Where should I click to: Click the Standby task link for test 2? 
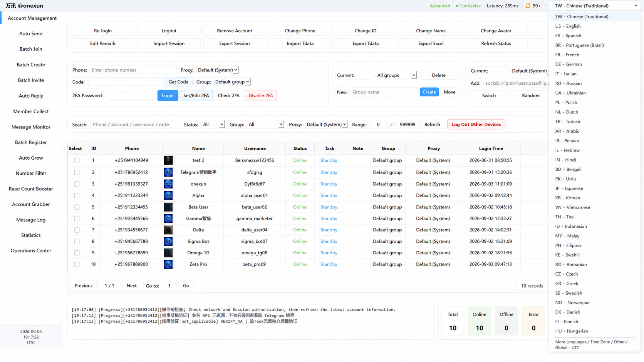tap(329, 160)
